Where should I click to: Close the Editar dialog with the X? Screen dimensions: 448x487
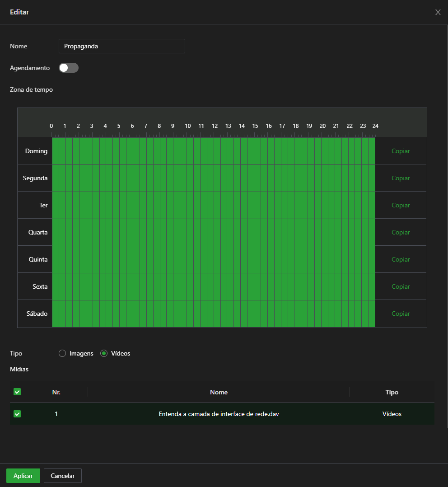[438, 12]
